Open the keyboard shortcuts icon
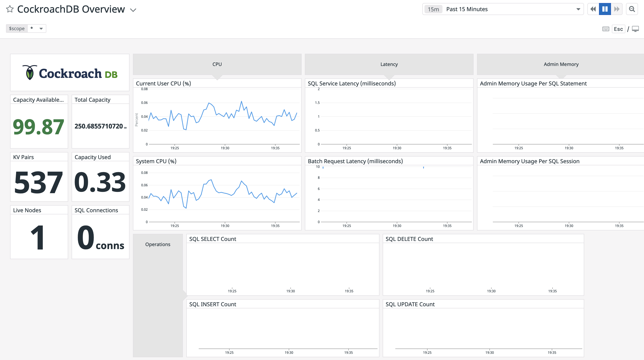The height and width of the screenshot is (360, 644). [606, 29]
